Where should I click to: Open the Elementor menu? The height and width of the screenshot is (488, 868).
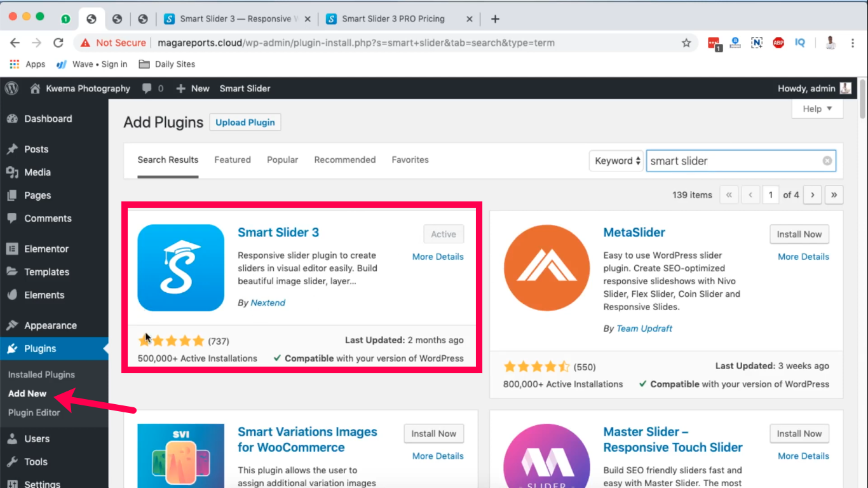coord(46,249)
